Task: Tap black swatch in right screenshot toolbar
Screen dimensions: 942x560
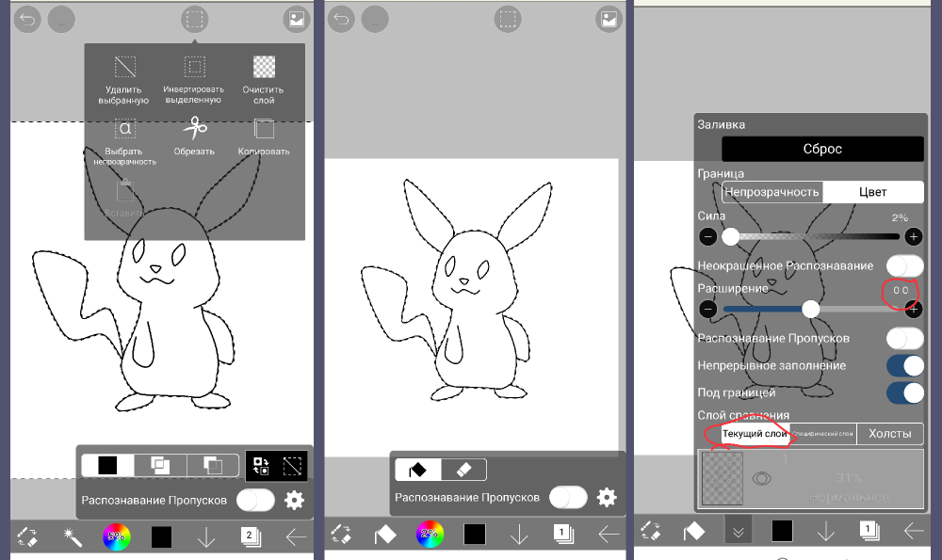Action: click(782, 531)
